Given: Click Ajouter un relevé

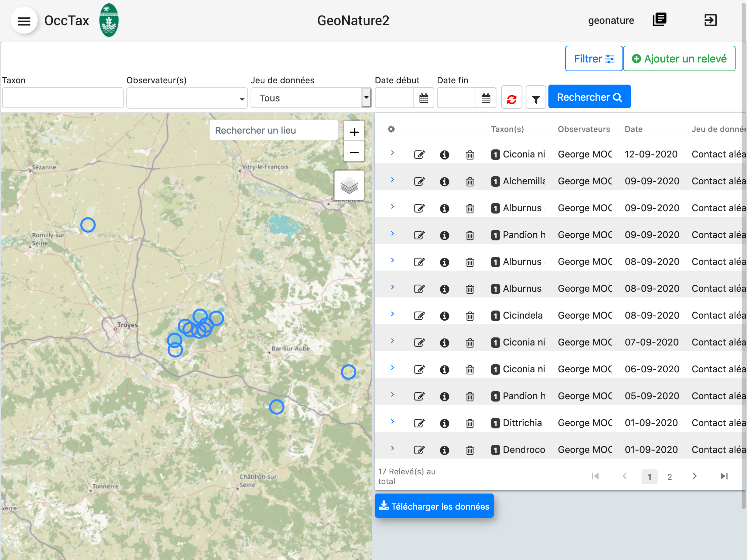Looking at the screenshot, I should point(679,59).
